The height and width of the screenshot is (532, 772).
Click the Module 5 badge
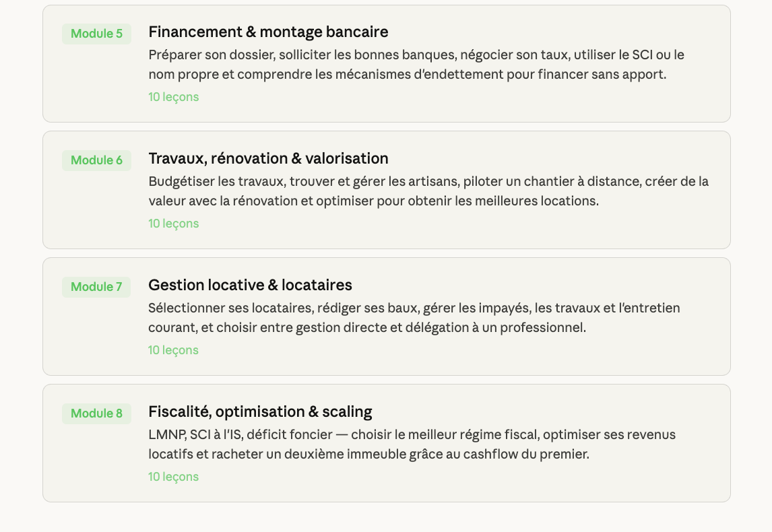click(x=96, y=34)
